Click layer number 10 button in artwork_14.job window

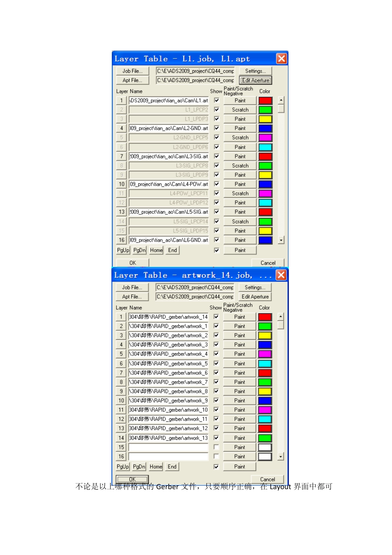121,401
